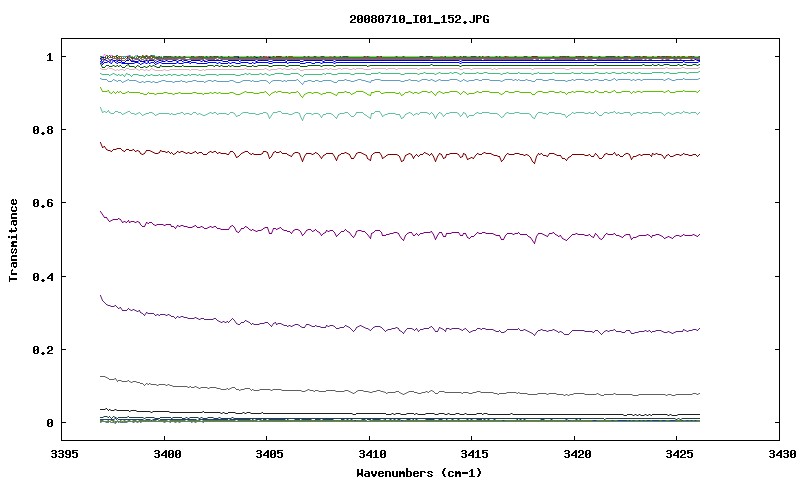This screenshot has width=800, height=480.
Task: Click the y-axis tick label 0.8
Action: point(43,130)
